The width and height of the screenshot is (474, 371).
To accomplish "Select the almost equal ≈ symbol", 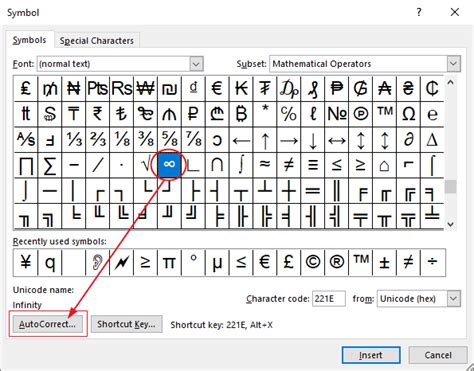I will (x=265, y=165).
